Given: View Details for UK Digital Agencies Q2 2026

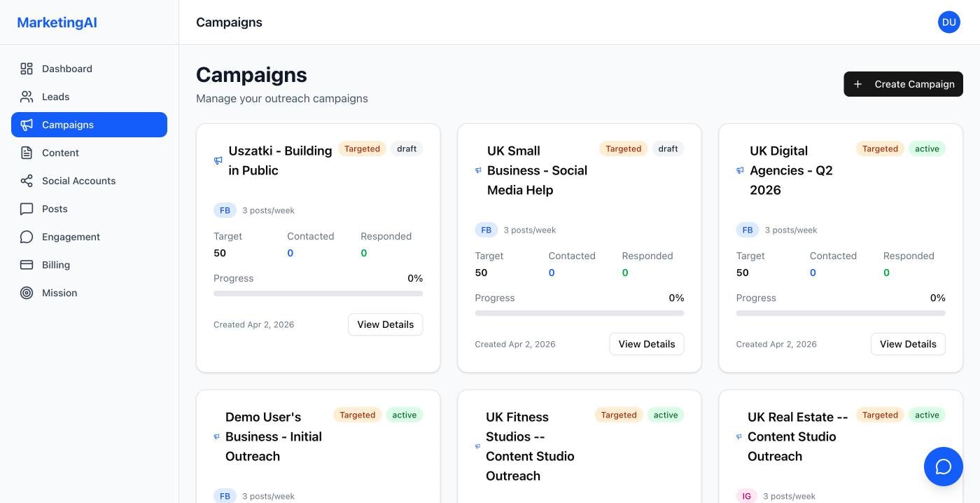Looking at the screenshot, I should pos(908,344).
